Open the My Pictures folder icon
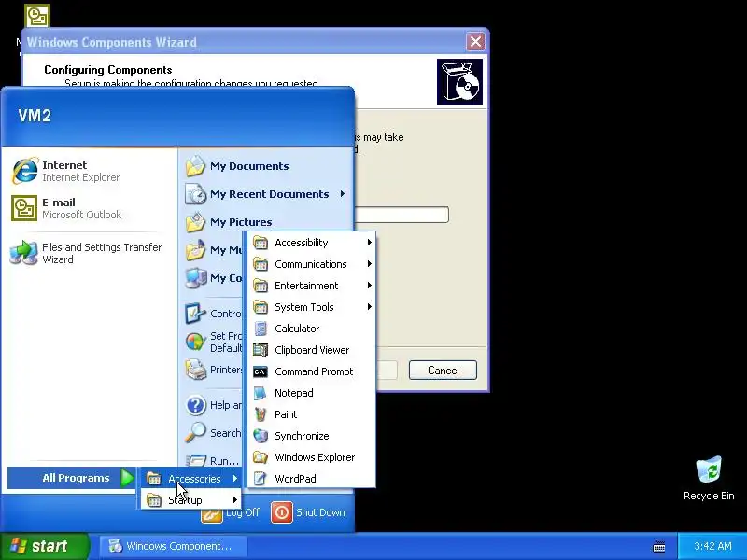This screenshot has height=560, width=747. click(x=195, y=222)
